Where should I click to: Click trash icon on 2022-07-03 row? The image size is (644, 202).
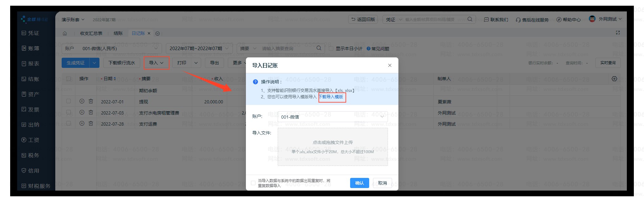pos(91,112)
